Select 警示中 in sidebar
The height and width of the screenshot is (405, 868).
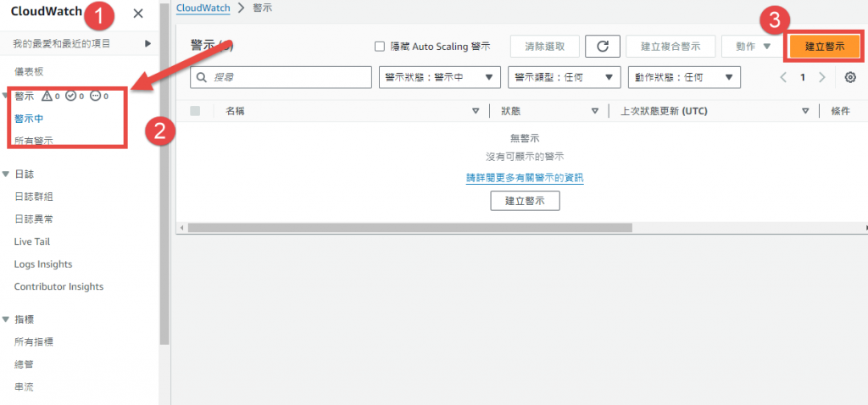(29, 119)
